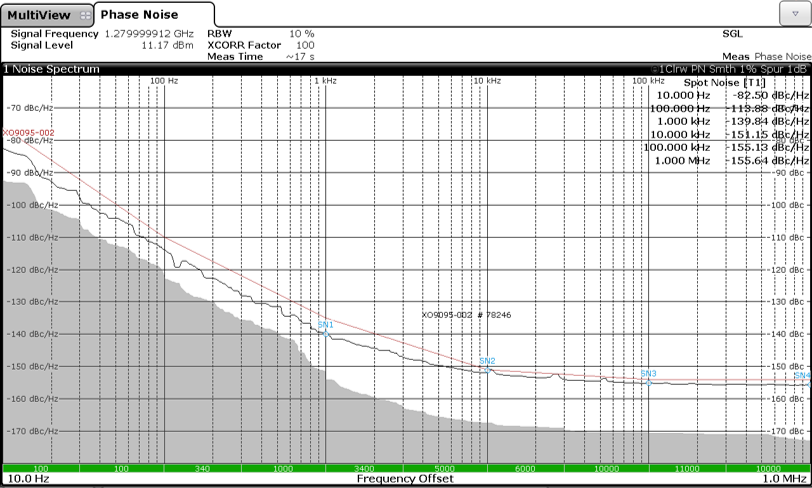Select the SN4 marker at right edge
This screenshot has width=812, height=488.
pos(805,379)
